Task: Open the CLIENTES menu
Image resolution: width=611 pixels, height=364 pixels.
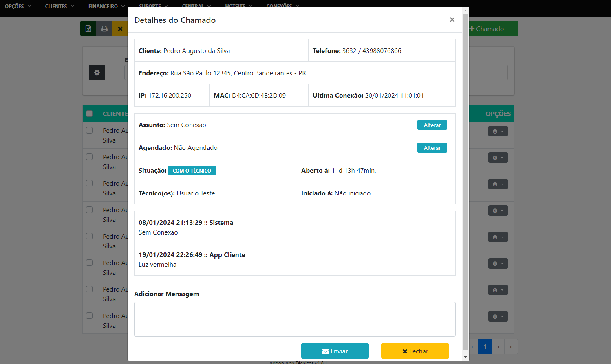Action: point(59,6)
